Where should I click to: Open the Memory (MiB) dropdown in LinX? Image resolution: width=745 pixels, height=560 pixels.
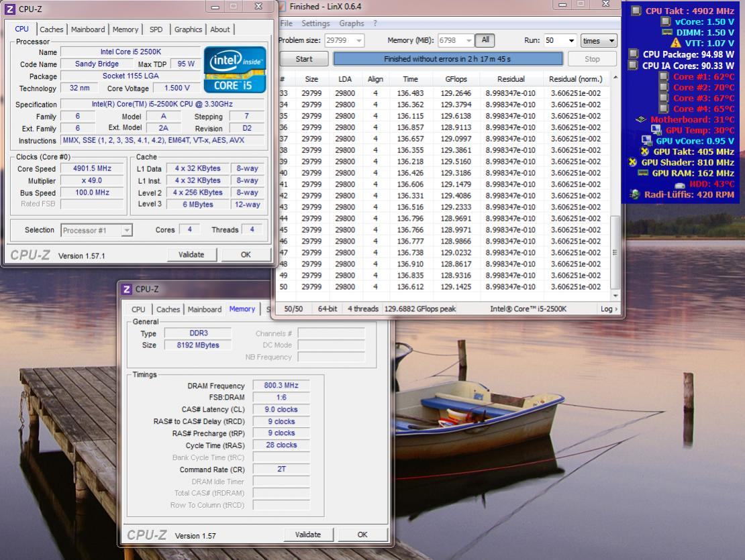(469, 41)
